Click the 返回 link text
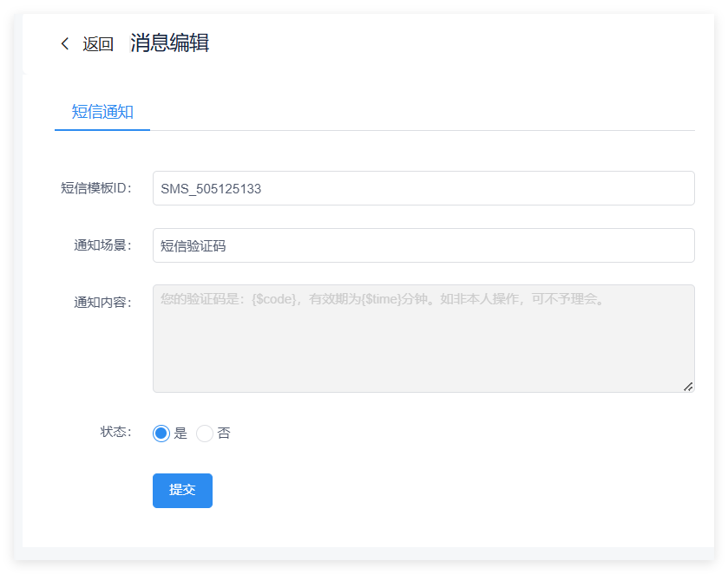Image resolution: width=728 pixels, height=574 pixels. (x=98, y=44)
